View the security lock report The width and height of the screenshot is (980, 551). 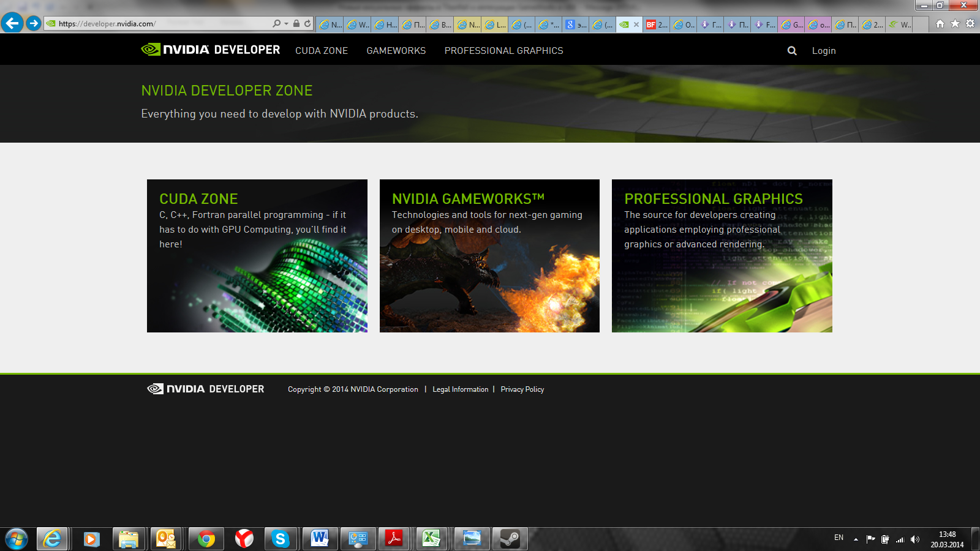296,24
